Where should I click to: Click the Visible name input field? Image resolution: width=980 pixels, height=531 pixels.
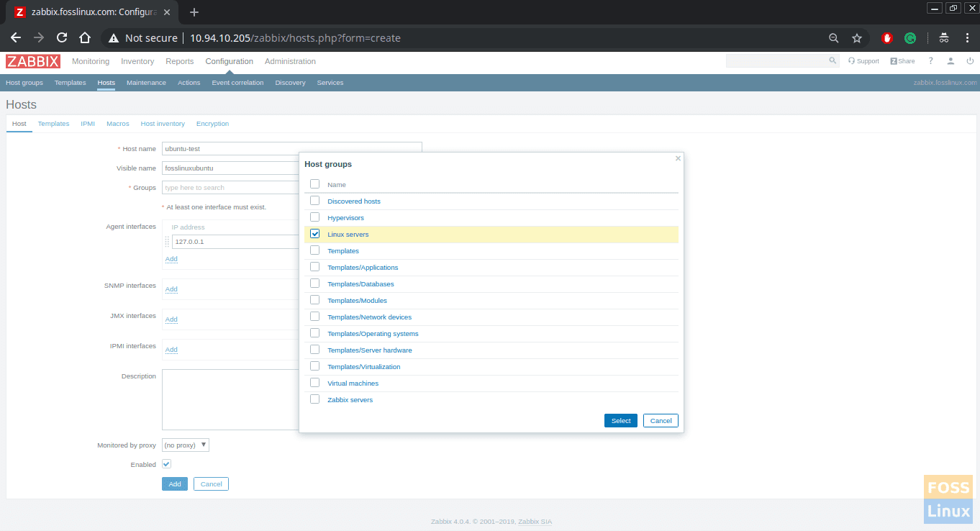(230, 168)
